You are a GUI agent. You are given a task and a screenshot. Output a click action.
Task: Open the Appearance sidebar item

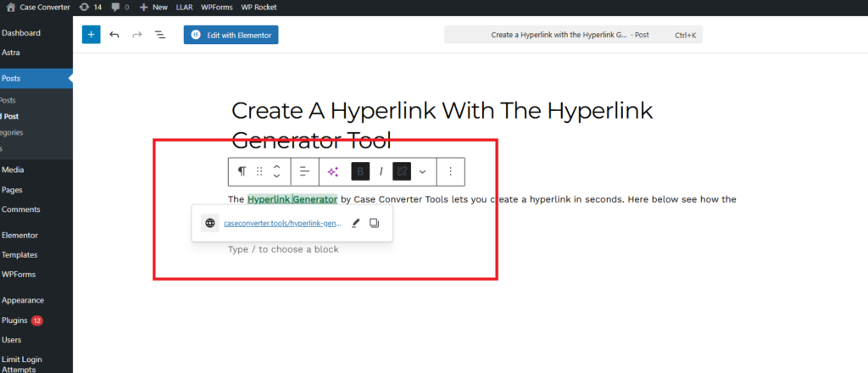tap(23, 300)
